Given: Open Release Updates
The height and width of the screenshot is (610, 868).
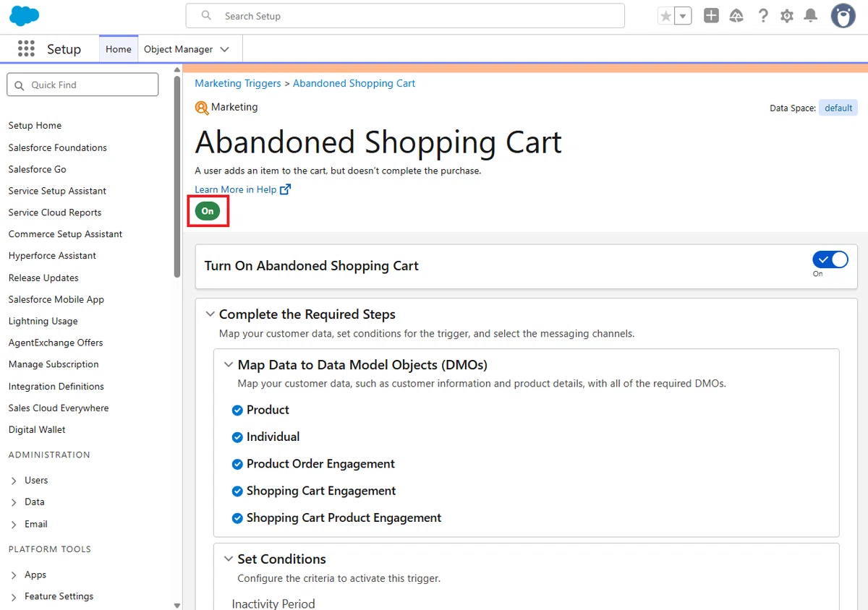Looking at the screenshot, I should [43, 278].
